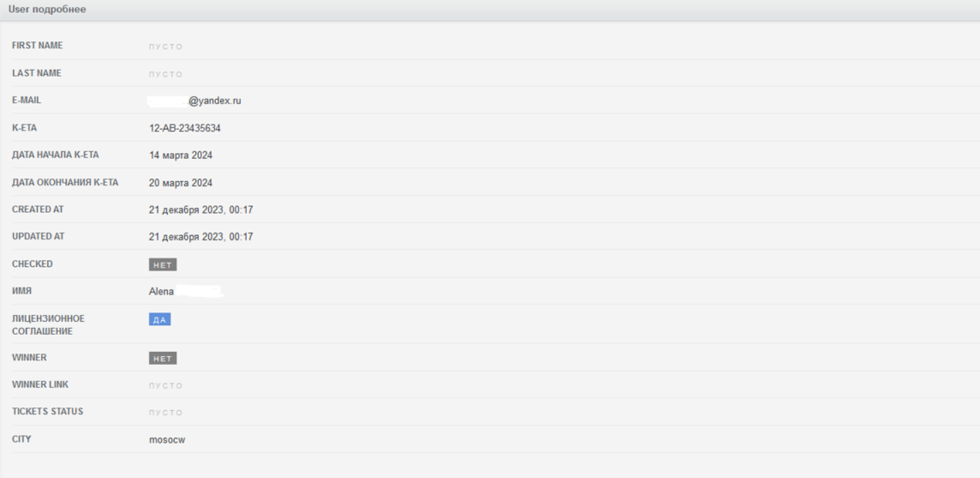Select the date 14 марта 2024
This screenshot has height=478, width=980.
click(x=181, y=155)
